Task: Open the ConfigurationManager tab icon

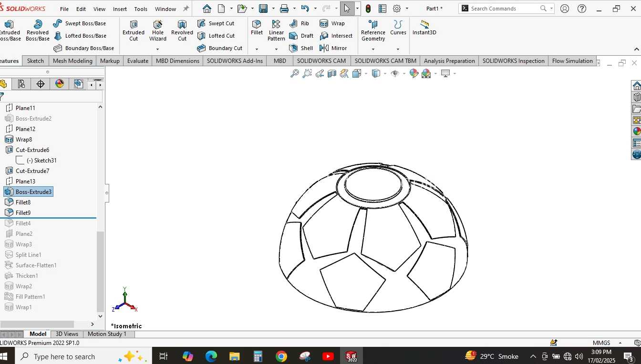Action: 21,84
